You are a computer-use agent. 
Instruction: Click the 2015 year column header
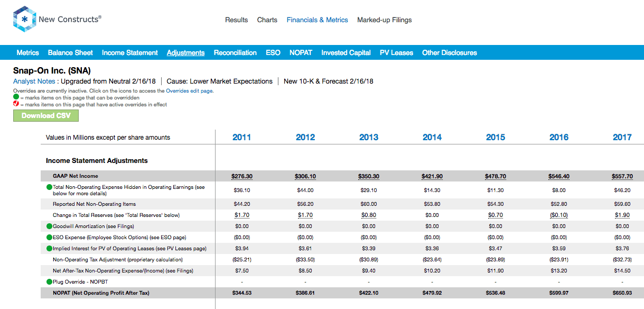[496, 137]
